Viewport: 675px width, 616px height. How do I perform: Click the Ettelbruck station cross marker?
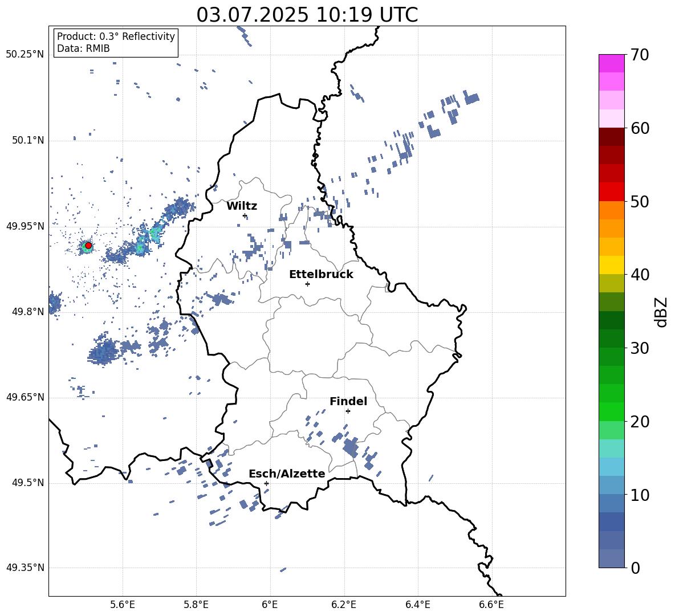[307, 284]
